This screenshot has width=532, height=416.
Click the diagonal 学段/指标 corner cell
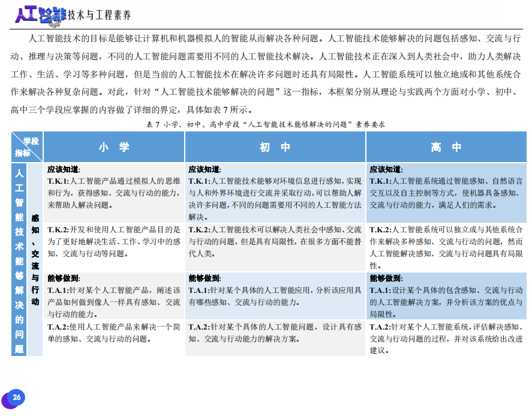coord(27,147)
